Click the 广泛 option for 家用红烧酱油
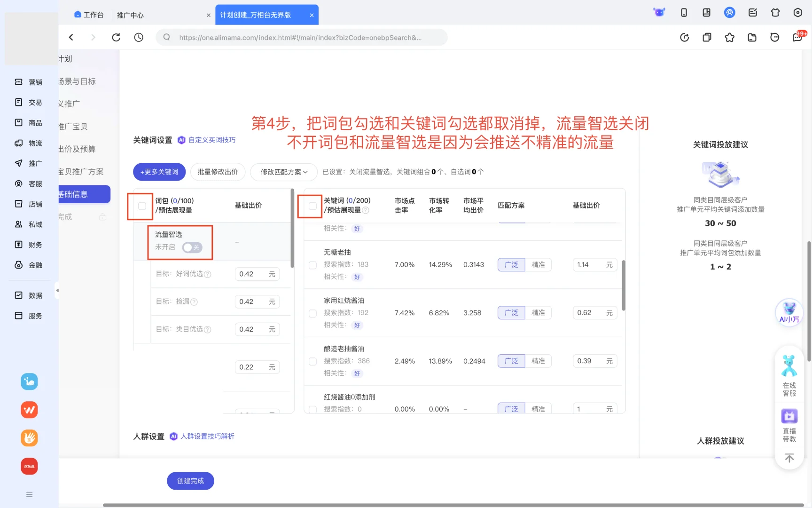The image size is (812, 508). pos(511,312)
